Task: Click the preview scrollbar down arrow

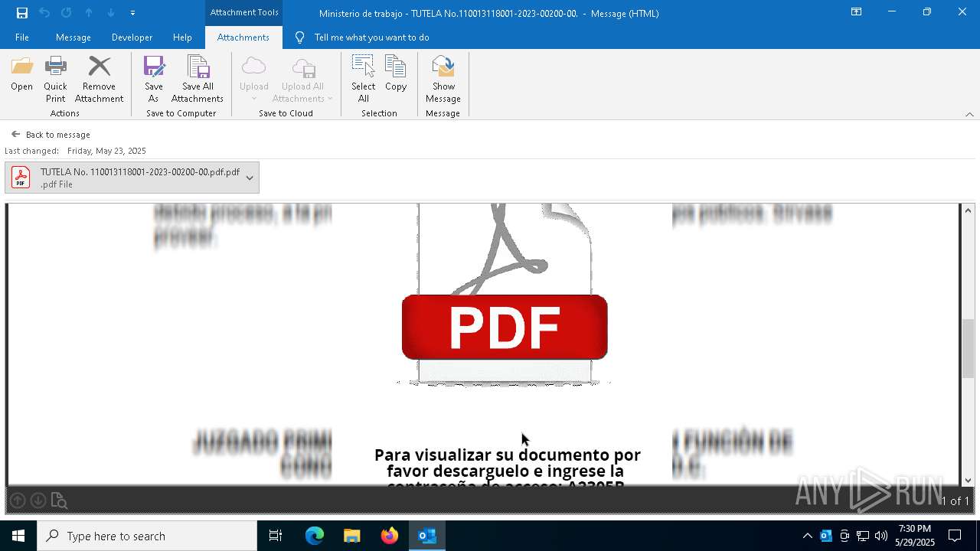Action: [968, 480]
